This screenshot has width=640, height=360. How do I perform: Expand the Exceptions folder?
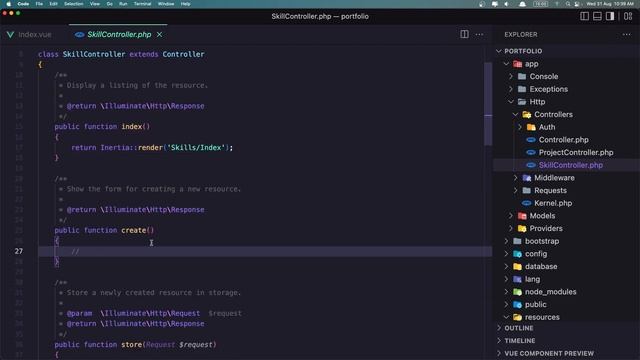pyautogui.click(x=511, y=89)
